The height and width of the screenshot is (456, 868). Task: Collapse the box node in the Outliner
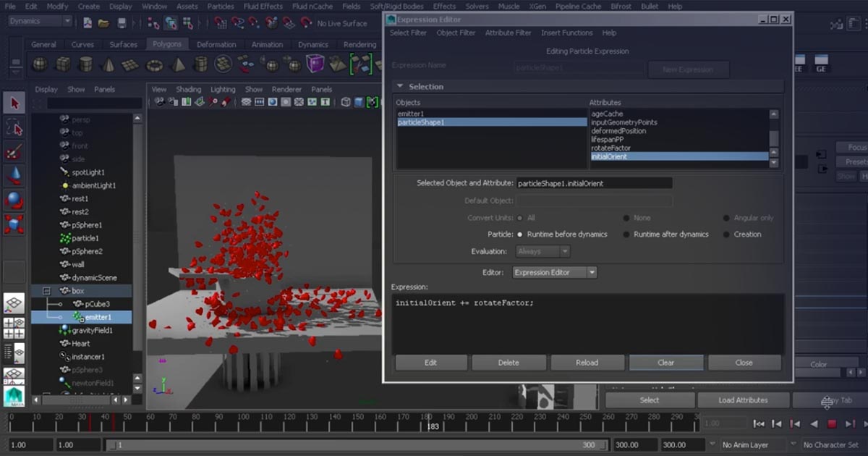(45, 290)
